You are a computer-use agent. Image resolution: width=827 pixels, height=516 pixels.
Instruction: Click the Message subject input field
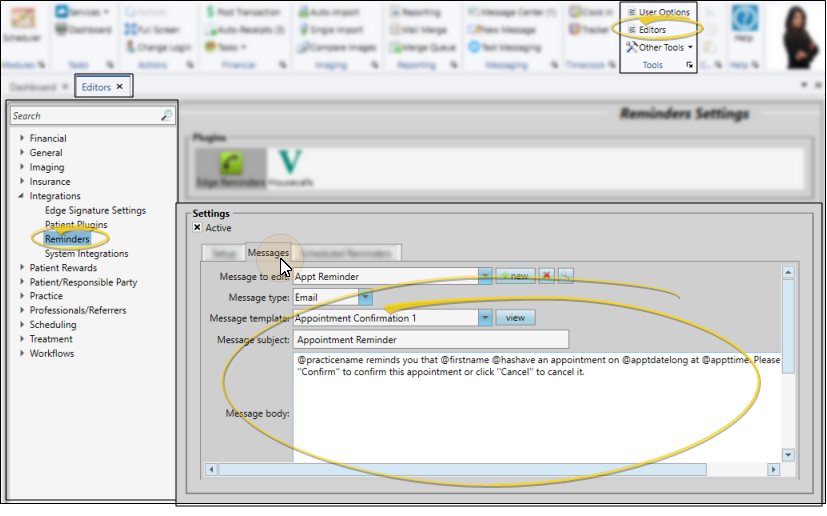click(430, 340)
